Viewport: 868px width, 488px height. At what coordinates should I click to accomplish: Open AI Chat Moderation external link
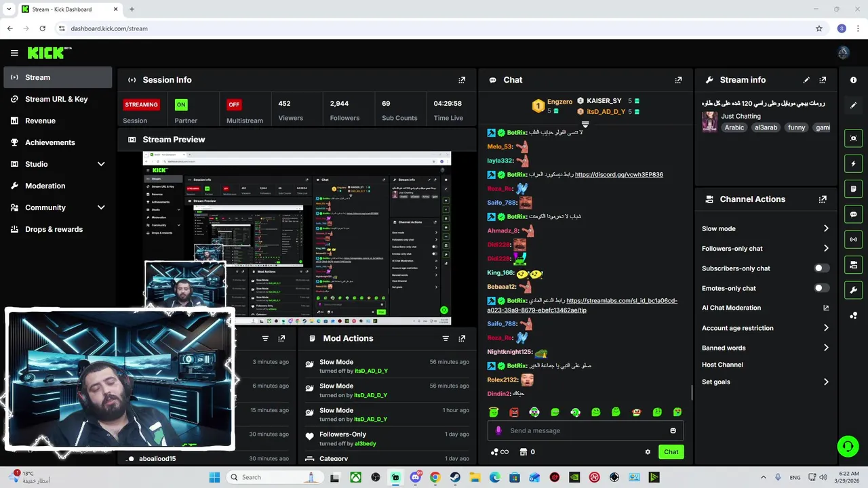tap(826, 308)
